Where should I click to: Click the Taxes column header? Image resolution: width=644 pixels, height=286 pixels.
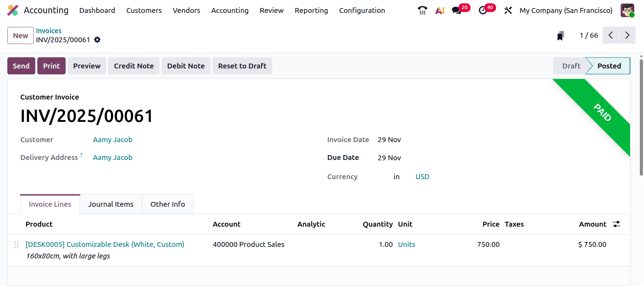coord(514,224)
